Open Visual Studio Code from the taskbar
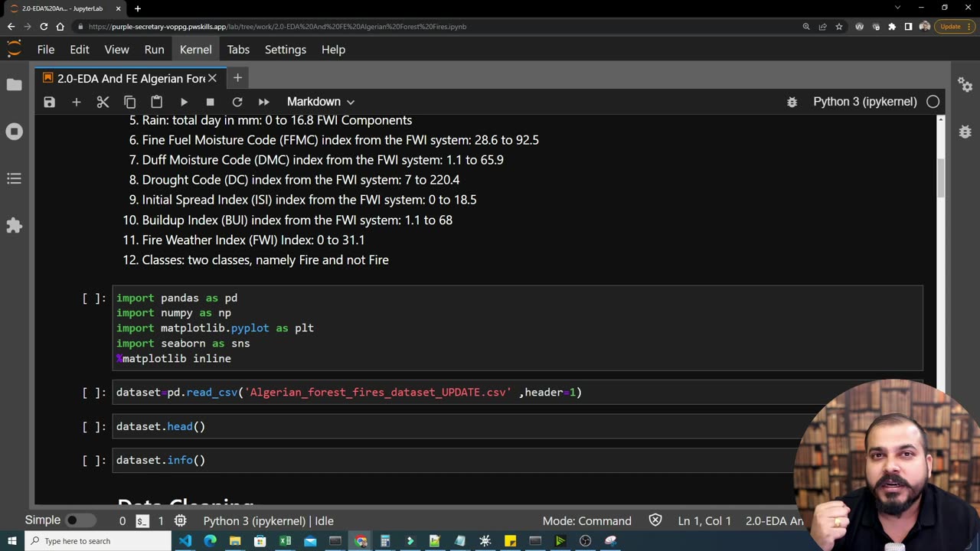 pyautogui.click(x=185, y=541)
